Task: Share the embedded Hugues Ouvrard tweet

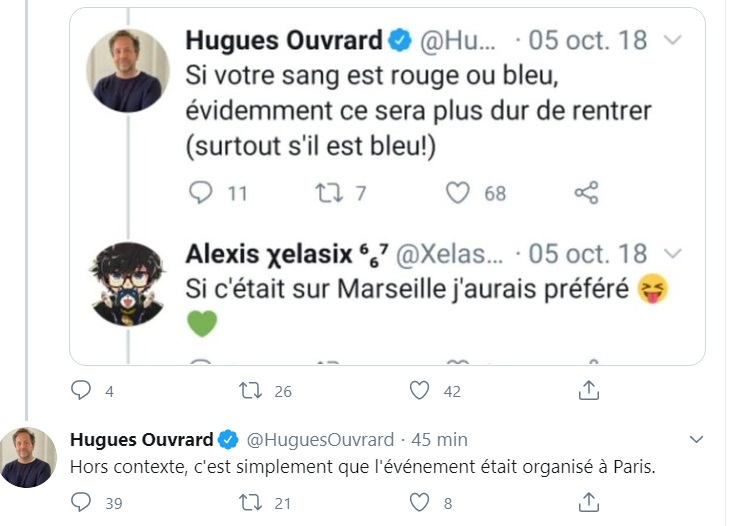Action: tap(587, 193)
